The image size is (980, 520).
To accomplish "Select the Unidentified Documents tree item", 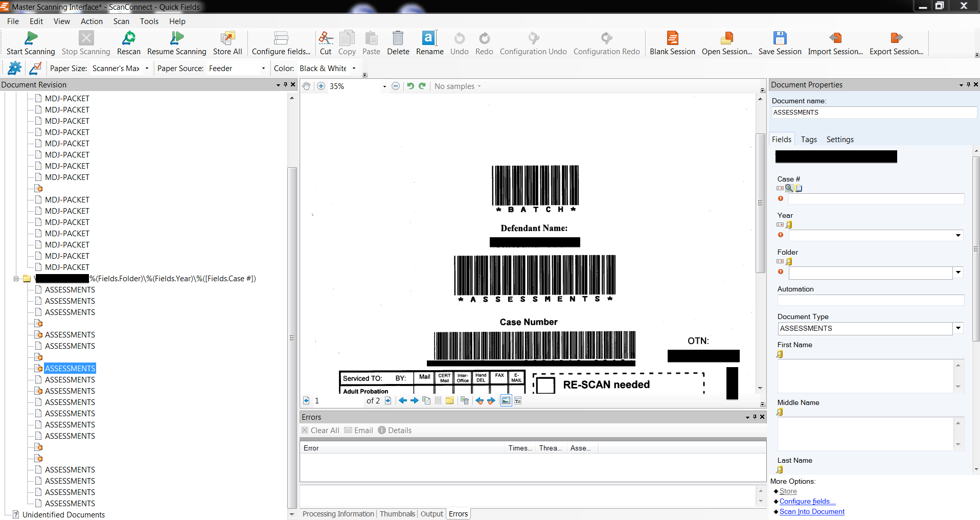I will pyautogui.click(x=63, y=515).
